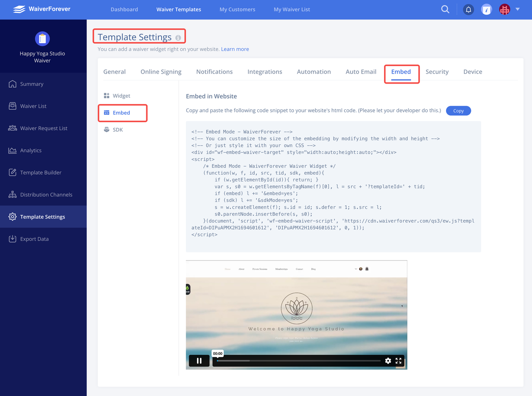Click info icon beside Template Settings

coord(178,38)
